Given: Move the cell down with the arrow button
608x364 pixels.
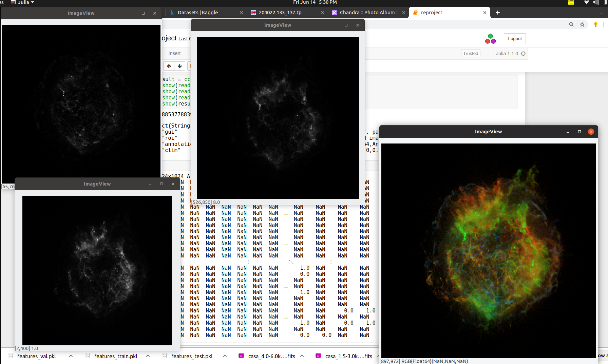Looking at the screenshot, I should [179, 66].
